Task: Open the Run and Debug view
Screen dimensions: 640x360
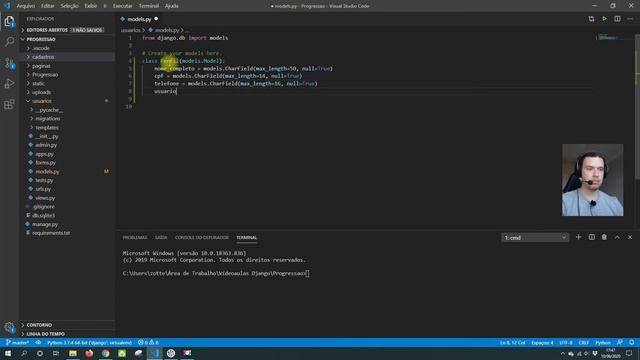Action: [x=9, y=84]
